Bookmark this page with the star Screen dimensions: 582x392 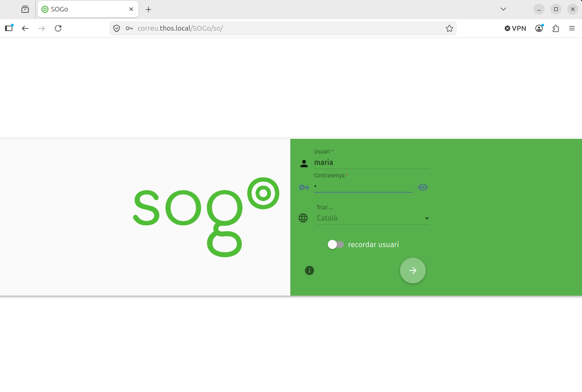449,28
